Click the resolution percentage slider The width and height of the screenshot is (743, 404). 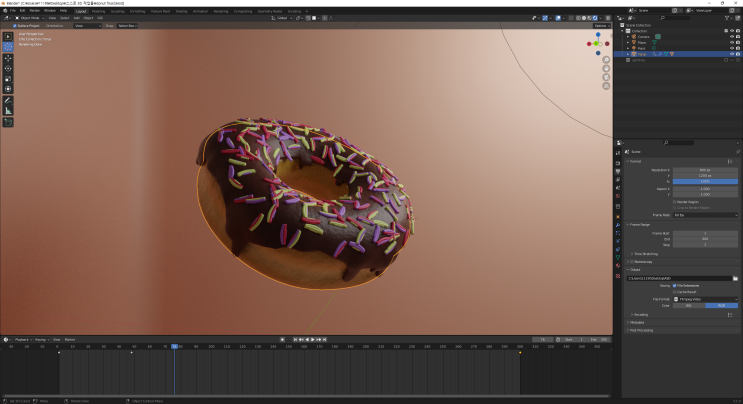705,181
